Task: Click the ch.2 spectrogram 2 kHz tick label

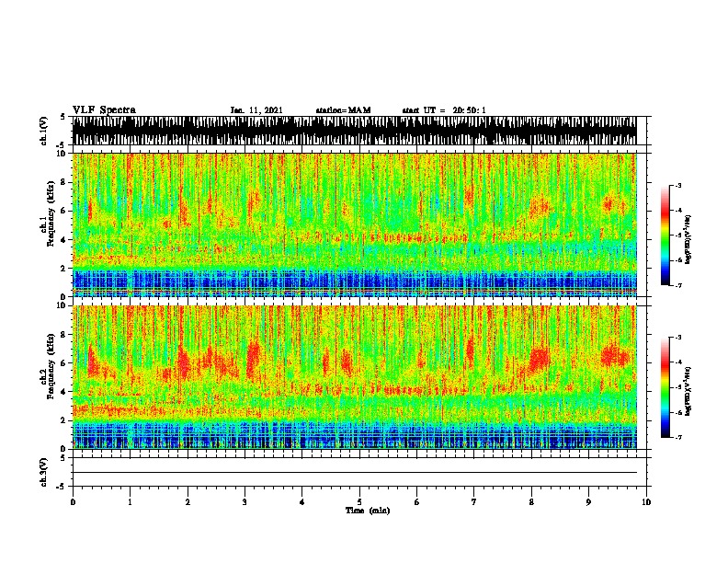Action: 64,420
